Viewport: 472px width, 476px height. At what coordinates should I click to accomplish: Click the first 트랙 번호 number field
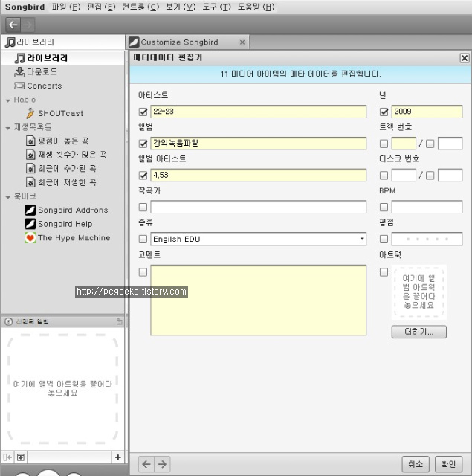404,144
